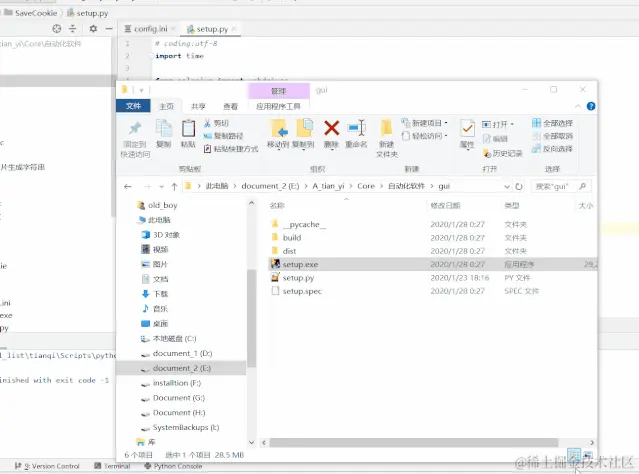Click Select none option in ribbon
The height and width of the screenshot is (474, 639).
pos(552,136)
